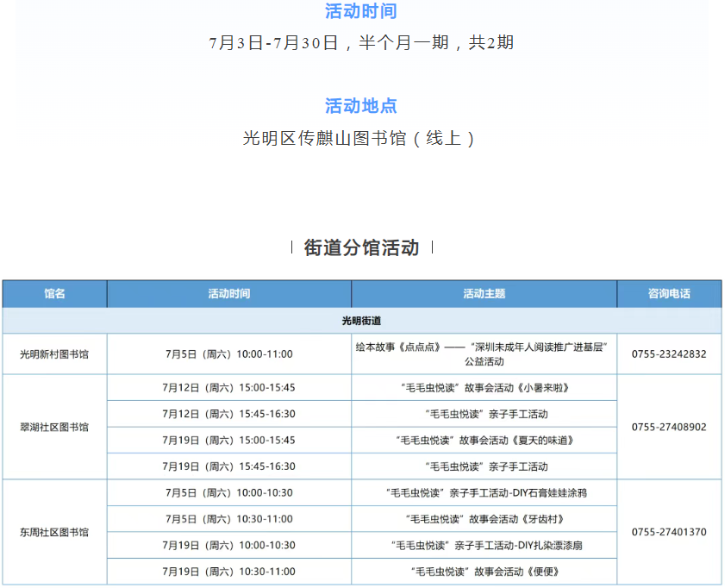Viewport: 725px width, 588px height.
Task: Select the DIY石膏娃娃涂鸦 activity cell
Action: coord(484,493)
